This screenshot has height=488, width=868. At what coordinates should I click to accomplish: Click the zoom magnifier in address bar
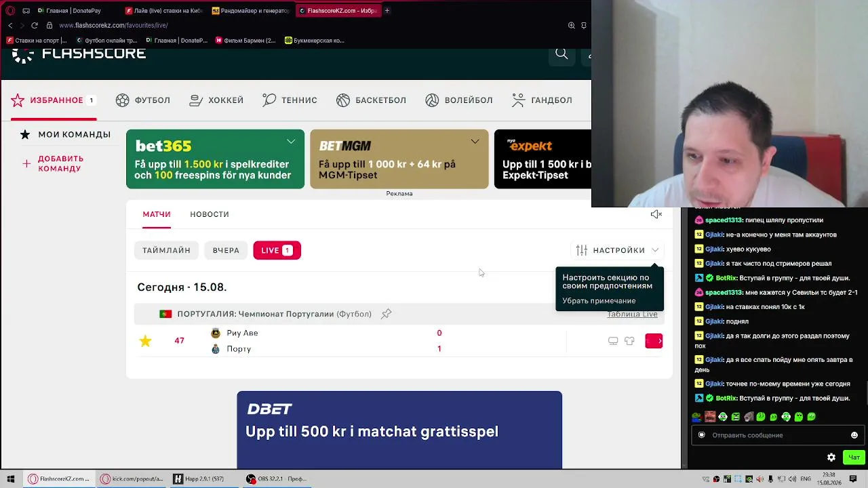coord(572,25)
